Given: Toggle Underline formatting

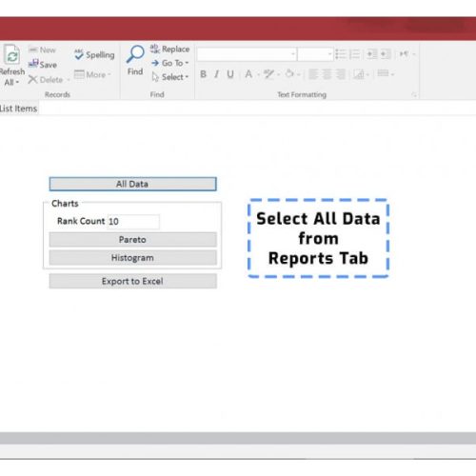Looking at the screenshot, I should [230, 74].
